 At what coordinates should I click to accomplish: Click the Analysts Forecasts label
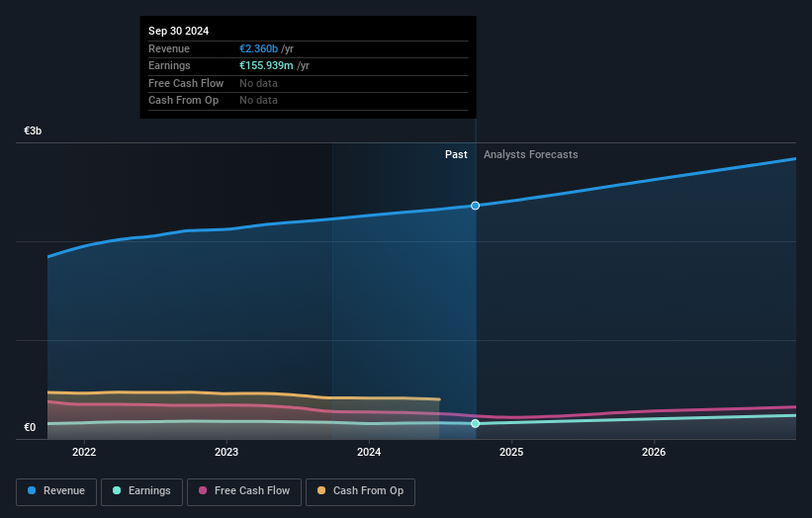pyautogui.click(x=531, y=155)
